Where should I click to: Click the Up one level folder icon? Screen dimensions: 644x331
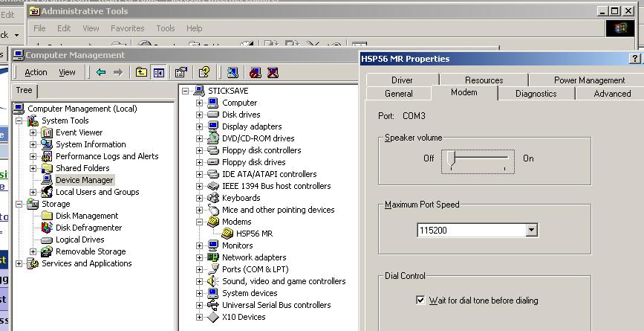click(x=141, y=72)
